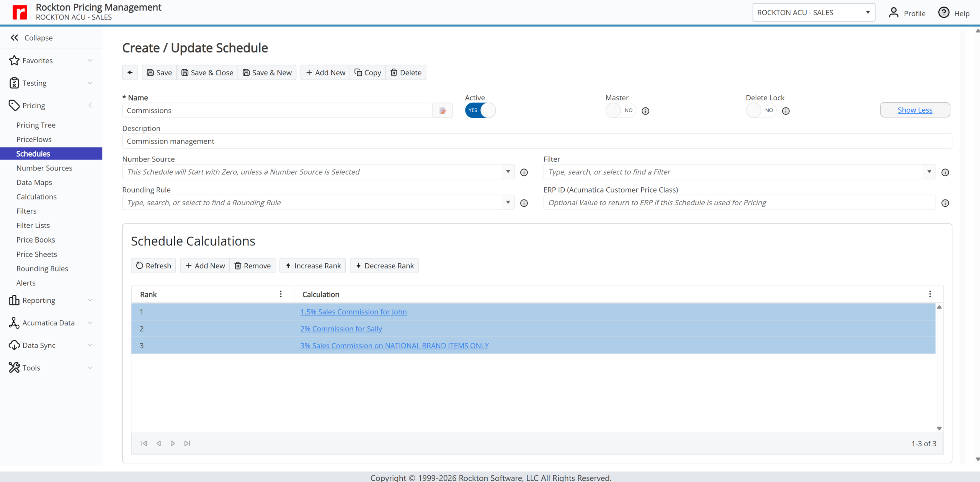Expand the Tools menu chevron

point(90,368)
